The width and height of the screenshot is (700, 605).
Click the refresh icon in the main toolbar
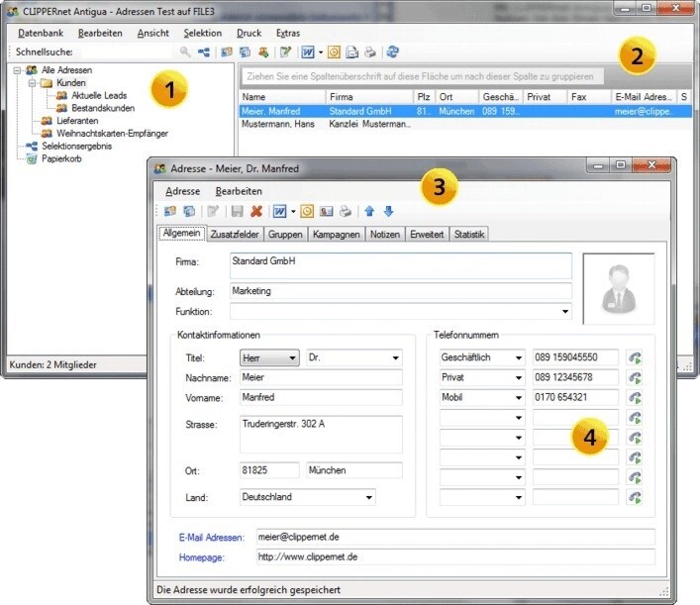pyautogui.click(x=393, y=52)
